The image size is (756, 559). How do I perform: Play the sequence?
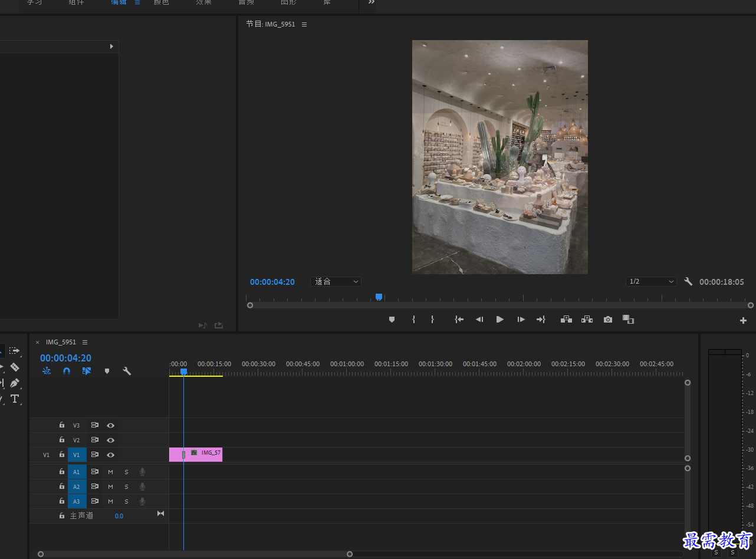[500, 320]
